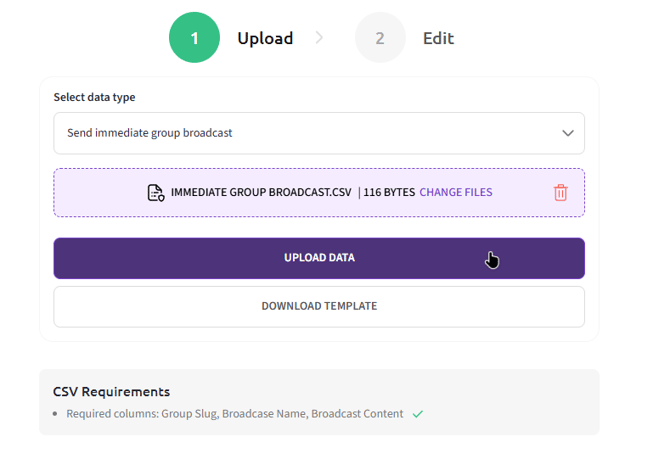Delete the uploaded file with trash icon

(x=560, y=193)
